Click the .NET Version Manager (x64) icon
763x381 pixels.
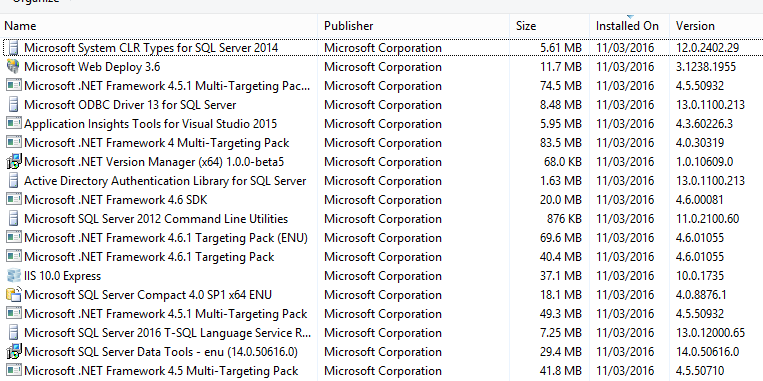(14, 162)
